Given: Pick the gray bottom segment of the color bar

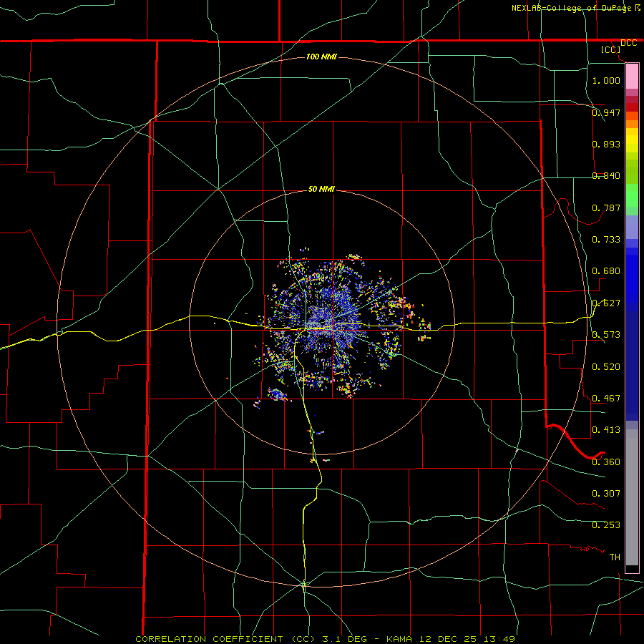Looking at the screenshot, I should pyautogui.click(x=632, y=497).
